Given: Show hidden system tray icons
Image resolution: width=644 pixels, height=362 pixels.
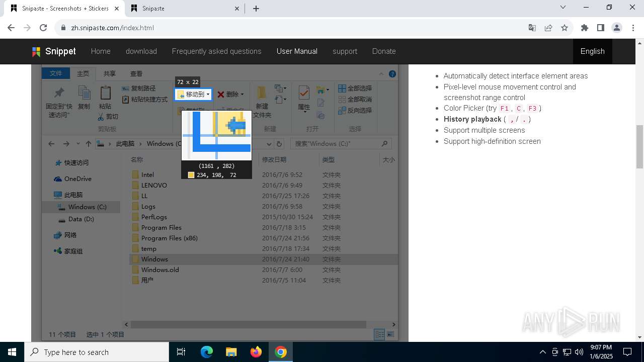Looking at the screenshot, I should [x=542, y=352].
